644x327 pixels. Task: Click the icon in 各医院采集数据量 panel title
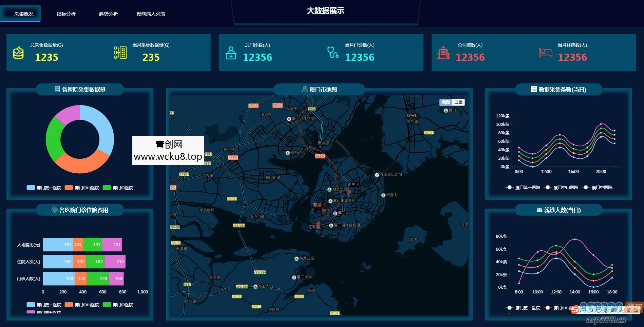(57, 89)
